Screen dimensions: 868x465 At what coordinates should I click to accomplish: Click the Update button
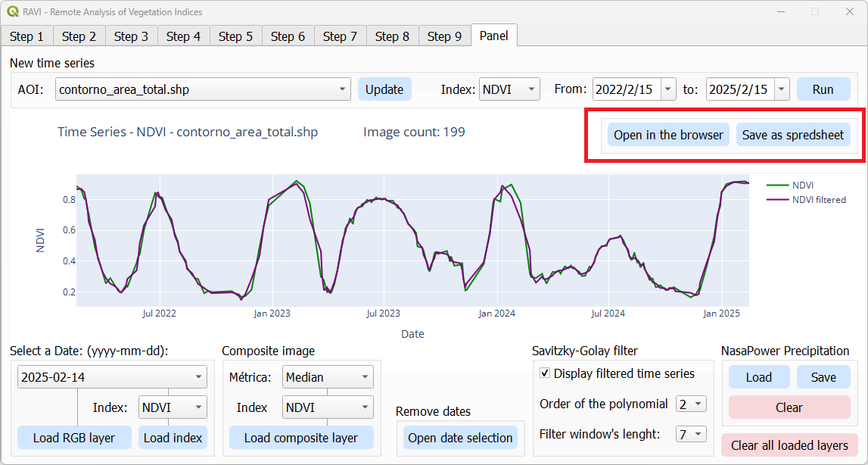click(384, 89)
